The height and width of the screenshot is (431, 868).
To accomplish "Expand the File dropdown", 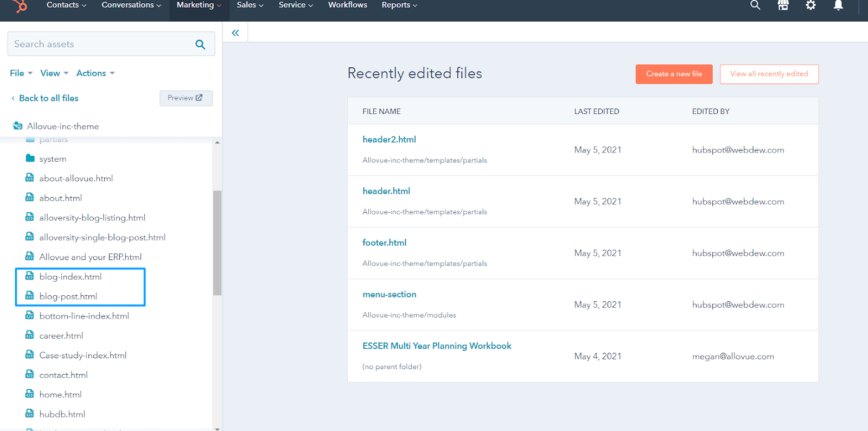I will click(21, 73).
